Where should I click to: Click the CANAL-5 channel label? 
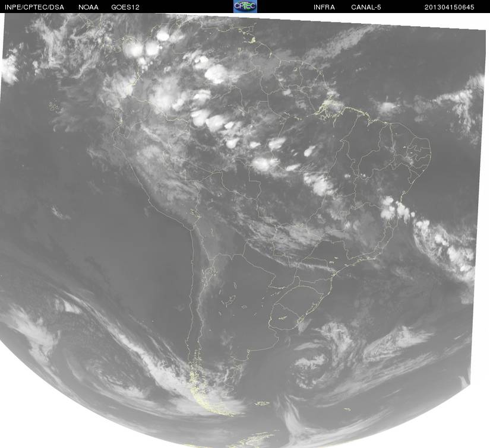pyautogui.click(x=366, y=7)
